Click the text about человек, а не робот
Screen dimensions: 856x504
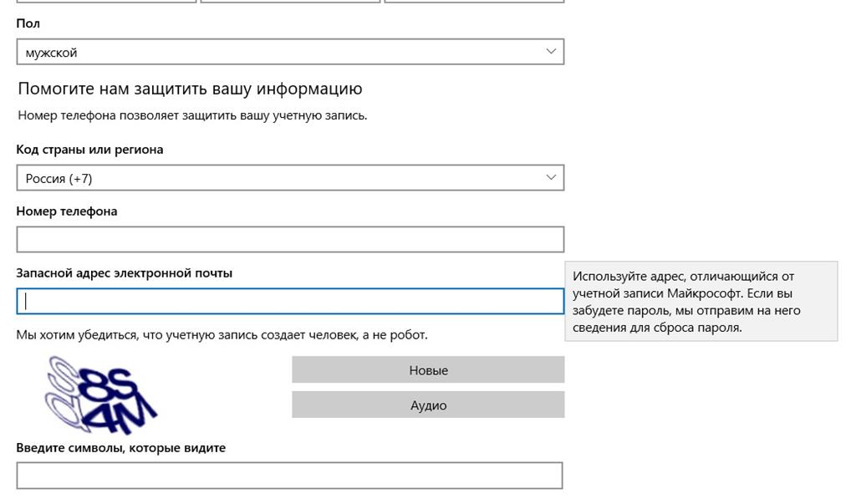[222, 334]
